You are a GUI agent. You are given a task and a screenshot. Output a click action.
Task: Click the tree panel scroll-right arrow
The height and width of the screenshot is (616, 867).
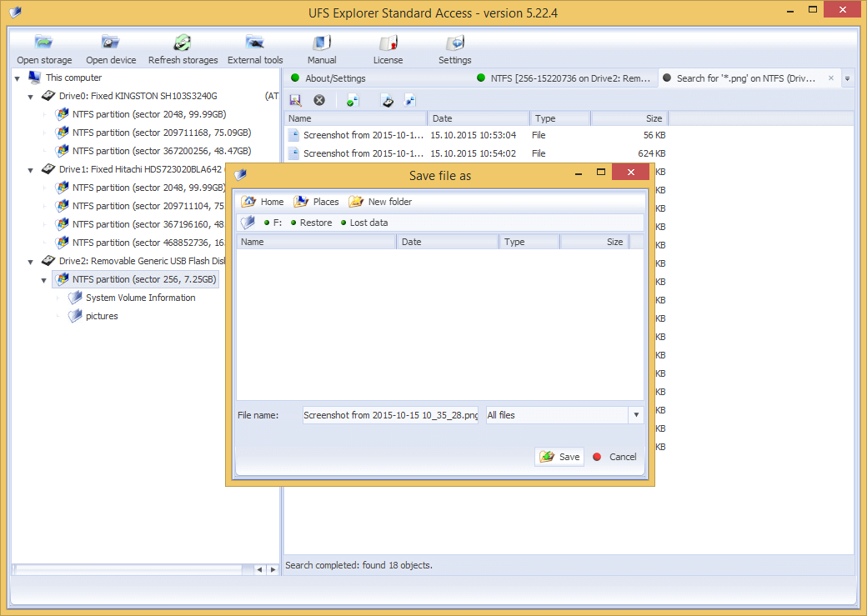pos(273,569)
